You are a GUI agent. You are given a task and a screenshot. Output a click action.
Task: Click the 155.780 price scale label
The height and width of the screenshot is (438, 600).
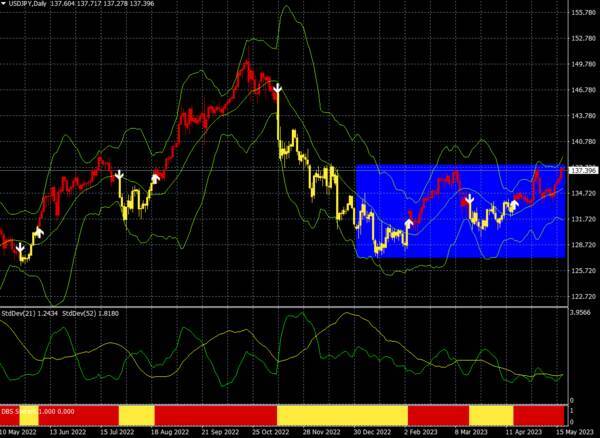click(583, 13)
